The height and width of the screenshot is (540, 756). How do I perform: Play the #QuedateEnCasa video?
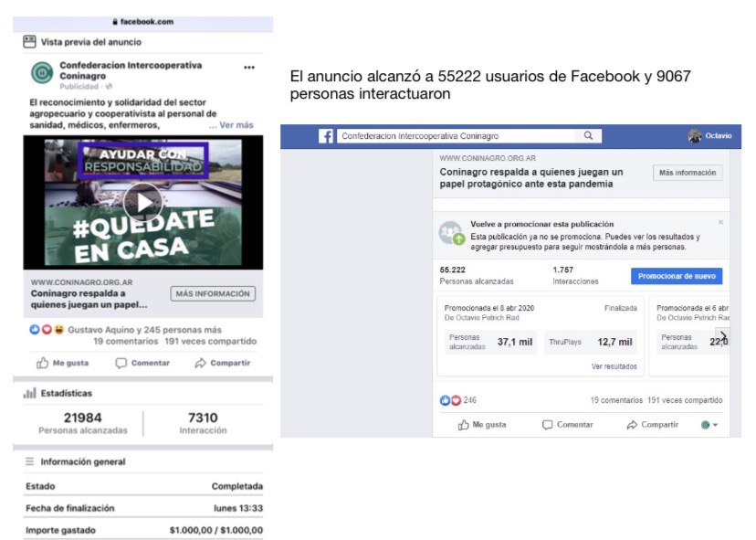(x=142, y=203)
